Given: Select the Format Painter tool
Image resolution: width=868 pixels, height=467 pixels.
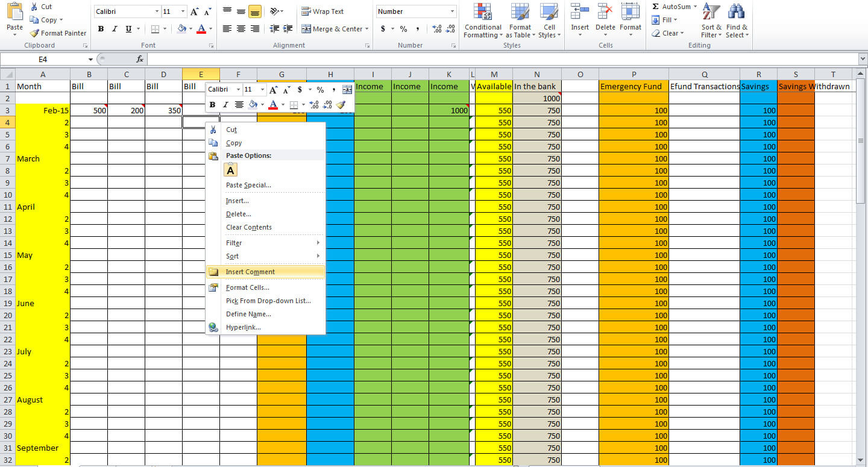Looking at the screenshot, I should tap(58, 33).
